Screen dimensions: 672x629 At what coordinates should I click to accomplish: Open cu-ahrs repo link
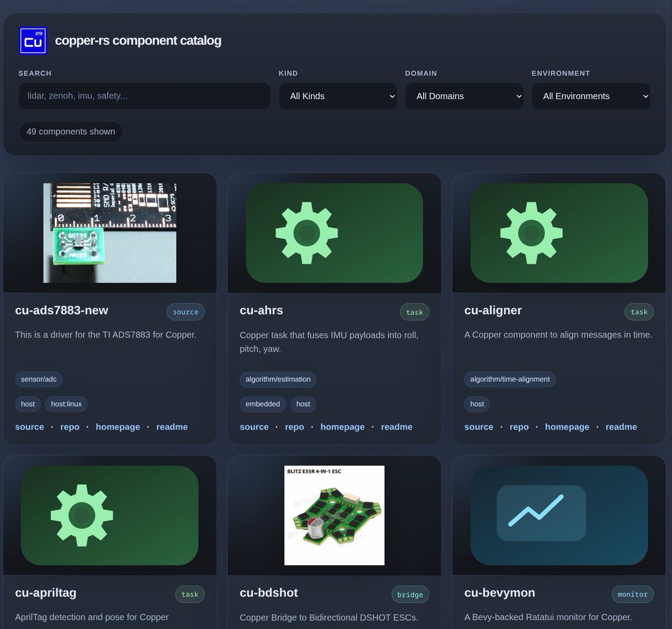pos(295,427)
